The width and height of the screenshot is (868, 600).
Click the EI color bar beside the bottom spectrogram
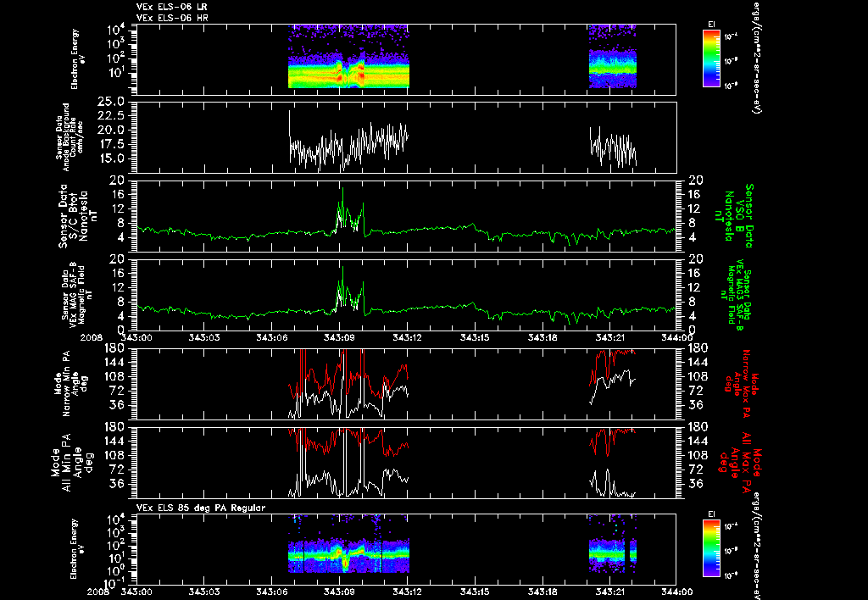click(711, 548)
